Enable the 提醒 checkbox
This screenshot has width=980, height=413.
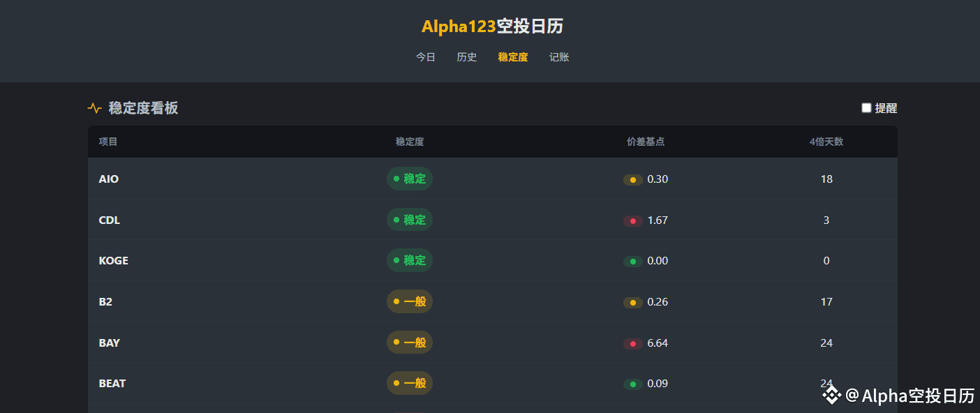[866, 108]
